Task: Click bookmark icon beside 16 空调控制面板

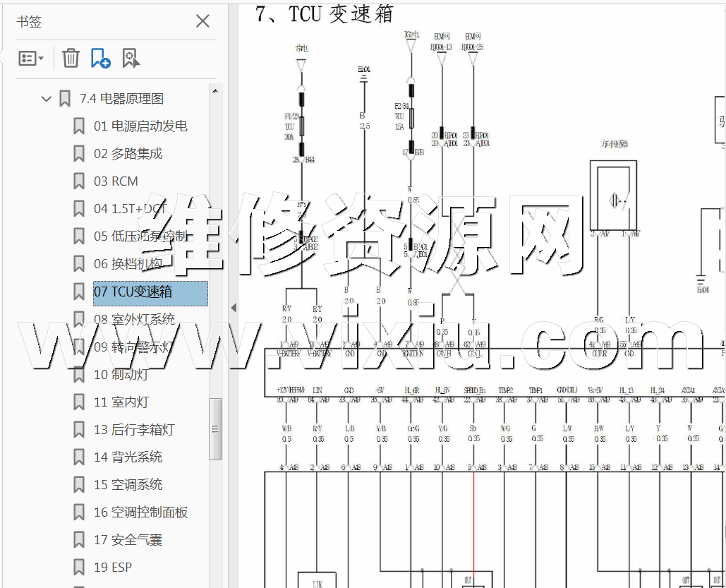Action: 79,512
